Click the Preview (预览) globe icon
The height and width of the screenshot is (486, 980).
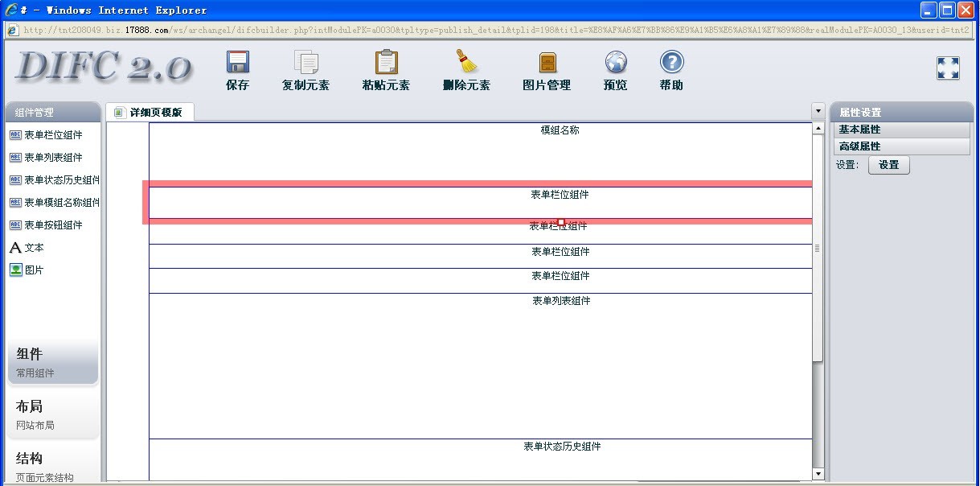pyautogui.click(x=616, y=63)
